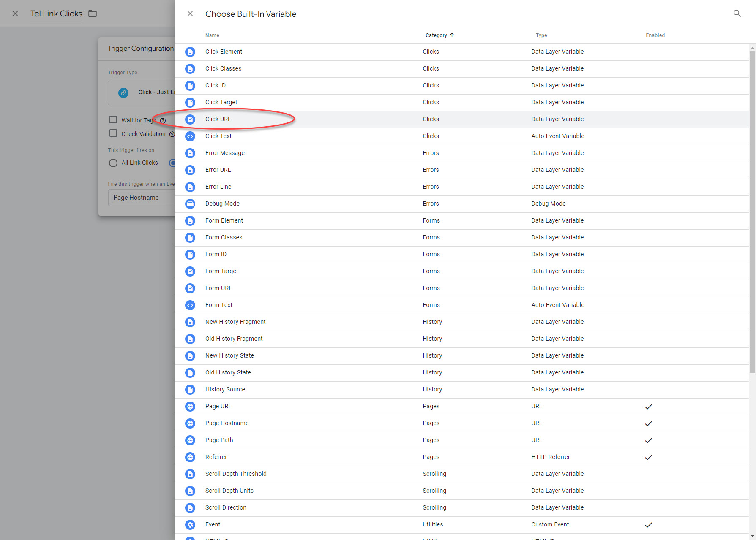Select the Referrer built-in variable row
Viewport: 756px width, 540px height.
(216, 457)
